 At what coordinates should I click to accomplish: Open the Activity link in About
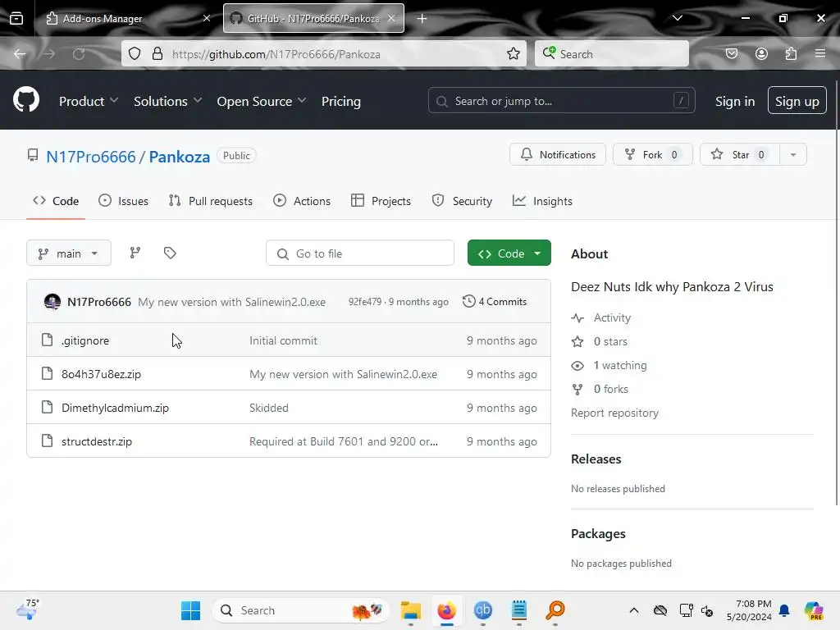coord(612,317)
